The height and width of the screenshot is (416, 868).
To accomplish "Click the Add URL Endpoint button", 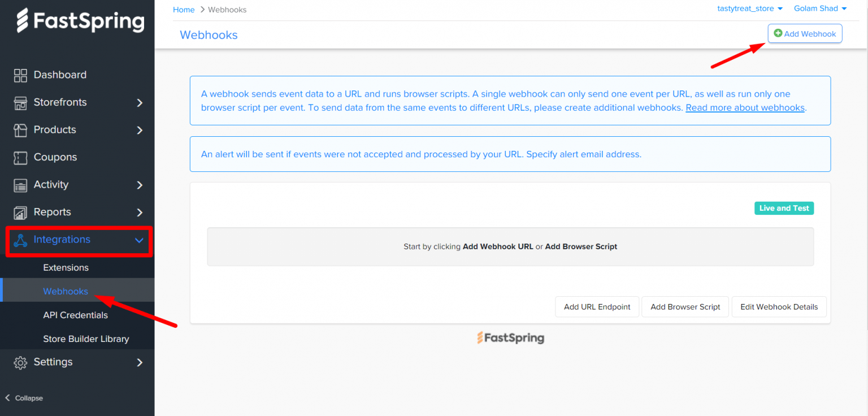I will click(x=597, y=306).
